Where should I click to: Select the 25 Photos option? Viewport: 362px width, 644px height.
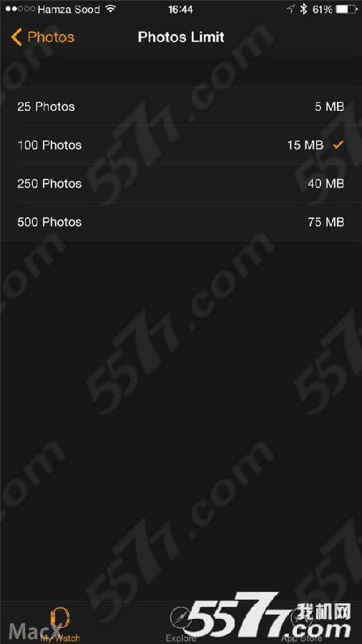pyautogui.click(x=181, y=107)
